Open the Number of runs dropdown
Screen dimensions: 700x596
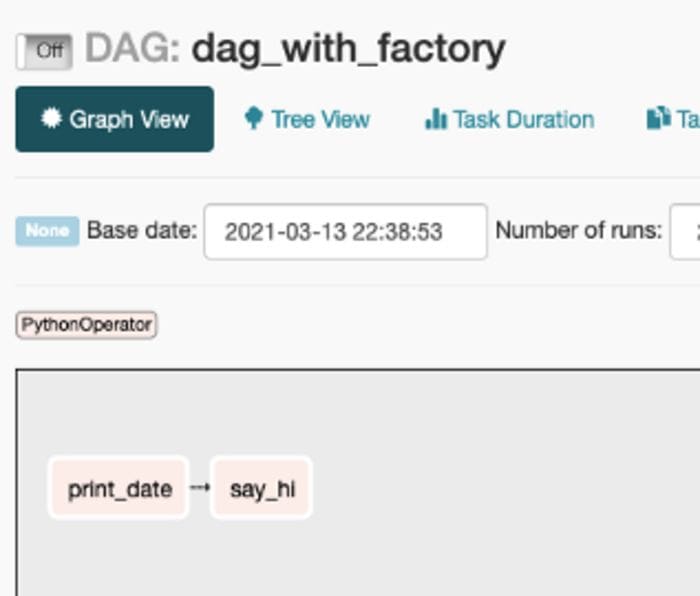click(685, 232)
